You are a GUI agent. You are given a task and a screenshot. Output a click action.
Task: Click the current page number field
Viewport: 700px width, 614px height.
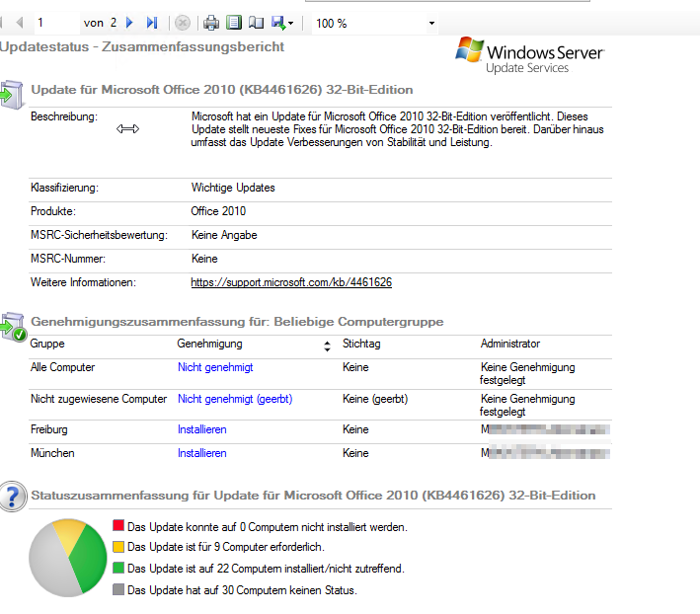56,23
